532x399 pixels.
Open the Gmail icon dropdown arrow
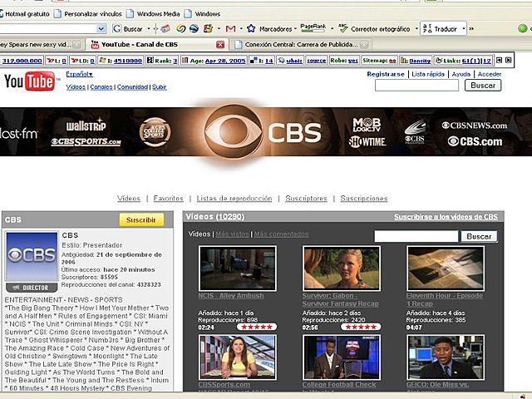click(x=241, y=29)
